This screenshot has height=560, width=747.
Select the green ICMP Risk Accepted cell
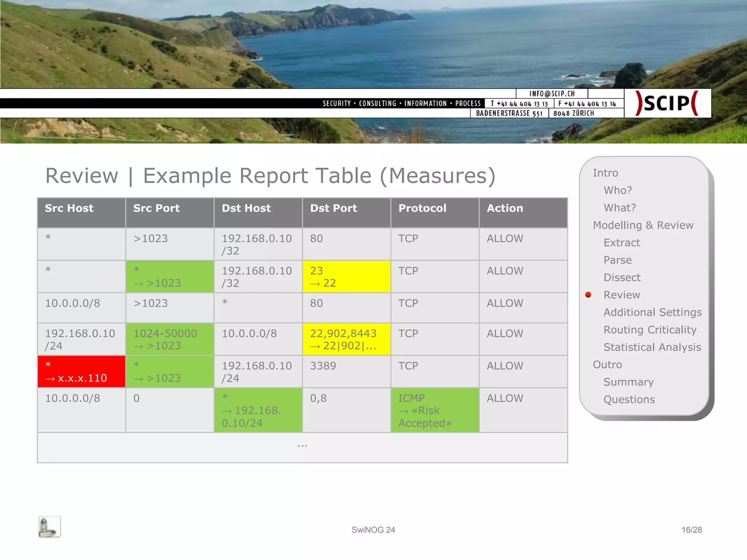pos(434,410)
